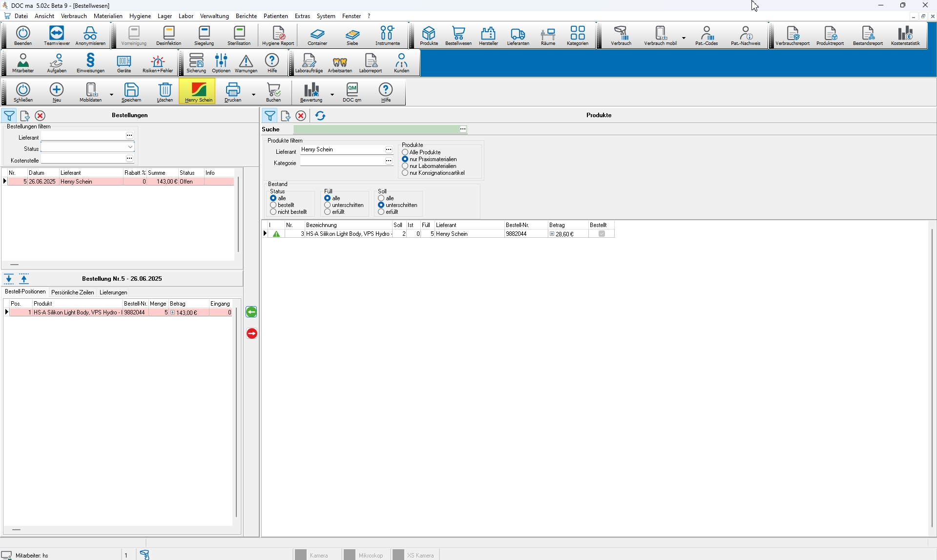Click into the green Suche field
Viewport: 937px width, 560px height.
tap(376, 129)
